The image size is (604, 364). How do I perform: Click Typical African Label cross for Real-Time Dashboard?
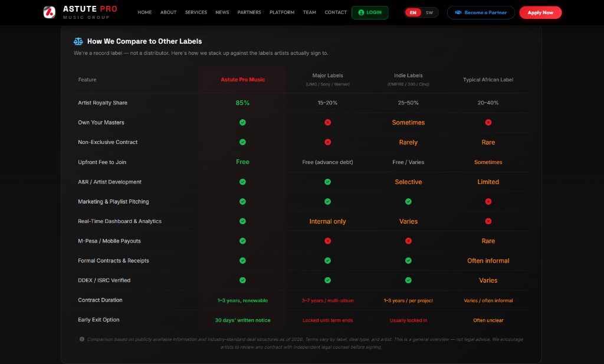point(488,221)
